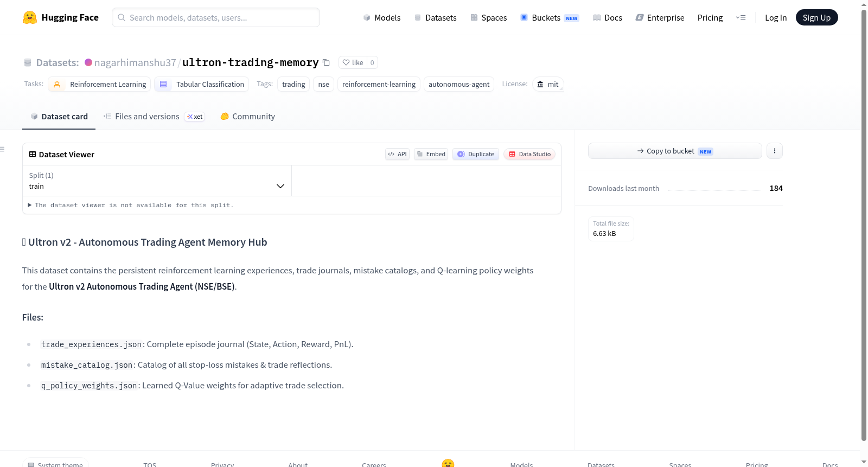
Task: Select the autonomous-agent tag
Action: click(x=459, y=84)
